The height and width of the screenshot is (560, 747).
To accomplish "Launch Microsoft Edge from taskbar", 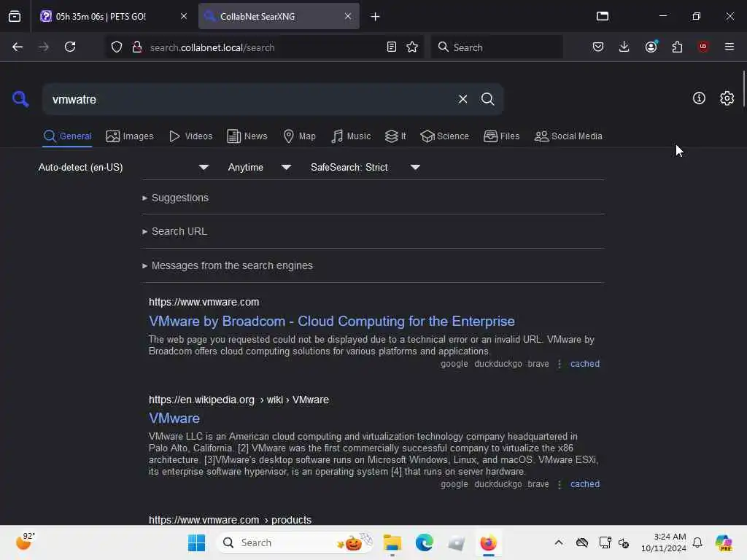I will (x=424, y=542).
